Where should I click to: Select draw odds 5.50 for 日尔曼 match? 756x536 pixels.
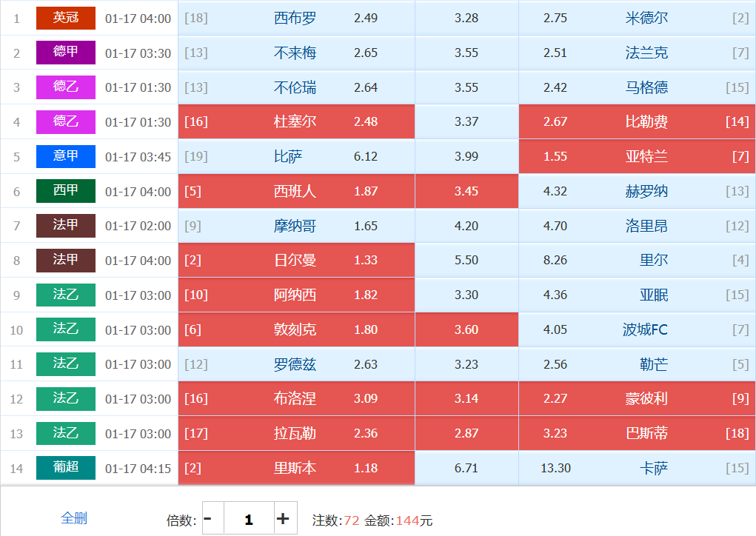click(466, 261)
